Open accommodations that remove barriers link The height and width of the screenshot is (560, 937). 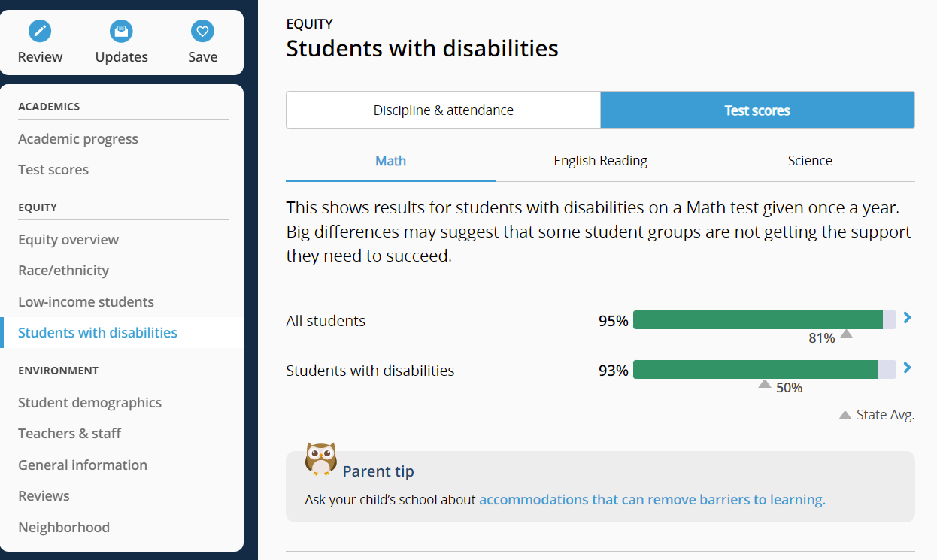pos(652,500)
